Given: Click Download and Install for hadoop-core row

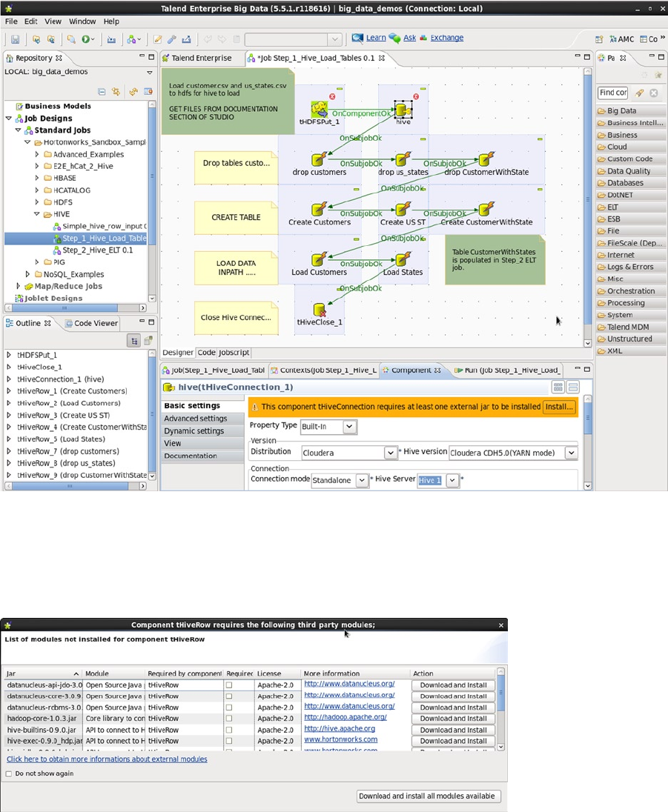Looking at the screenshot, I should [454, 719].
